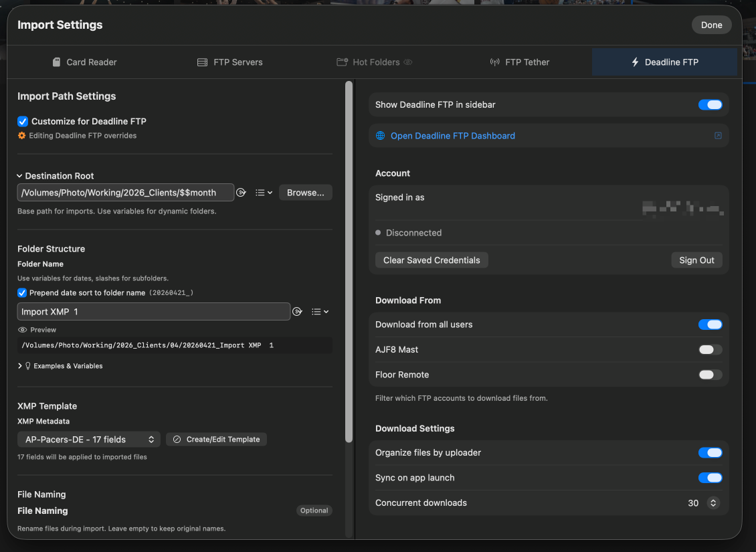Click the Card Reader tab icon
The image size is (756, 552).
pos(56,62)
